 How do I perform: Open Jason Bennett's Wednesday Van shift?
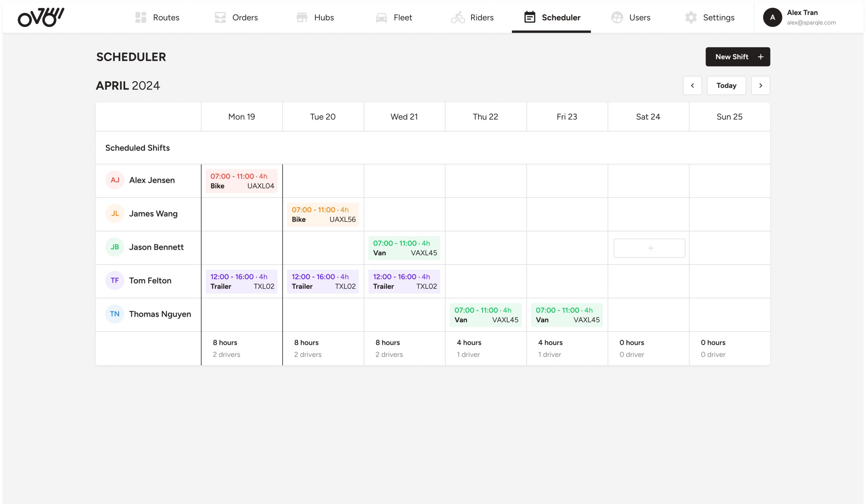point(404,248)
